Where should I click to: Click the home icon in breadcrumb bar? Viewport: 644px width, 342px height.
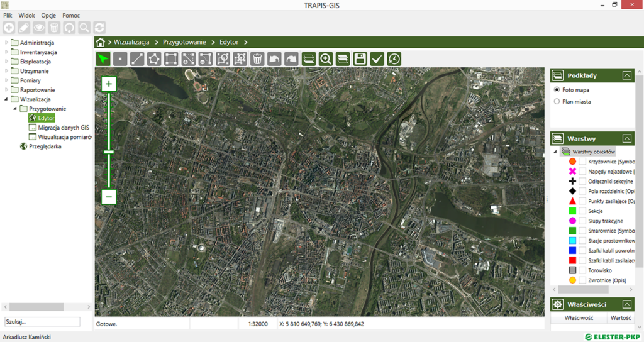(x=101, y=42)
